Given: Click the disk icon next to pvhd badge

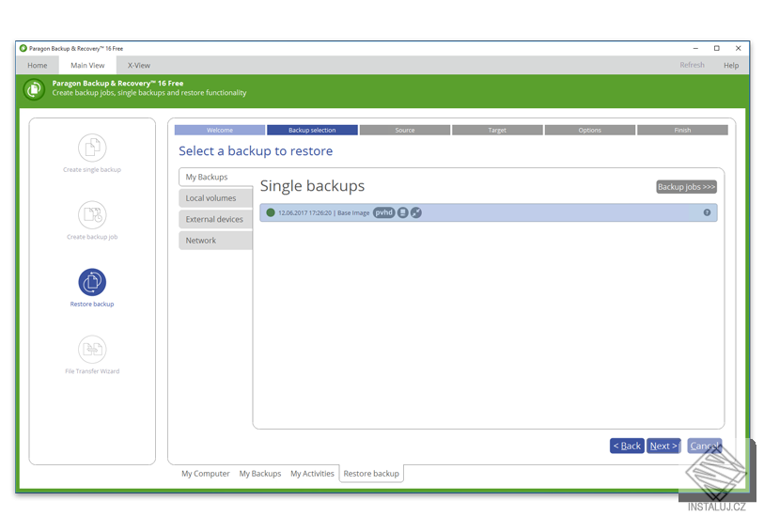Looking at the screenshot, I should pyautogui.click(x=402, y=212).
